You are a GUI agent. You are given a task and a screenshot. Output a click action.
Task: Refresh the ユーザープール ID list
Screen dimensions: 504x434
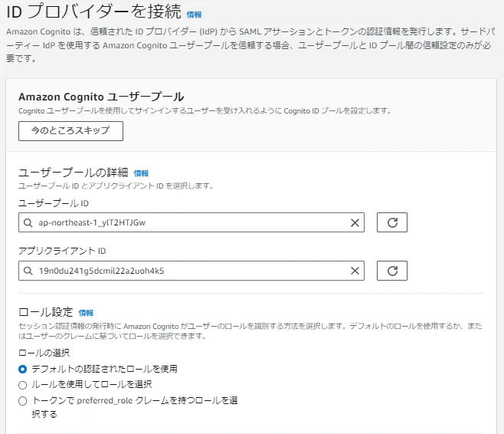[392, 222]
